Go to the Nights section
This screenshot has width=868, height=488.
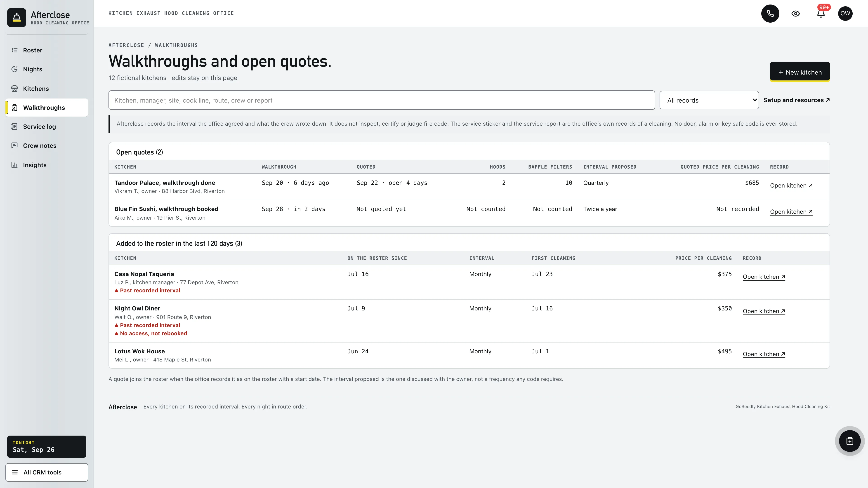(x=47, y=69)
